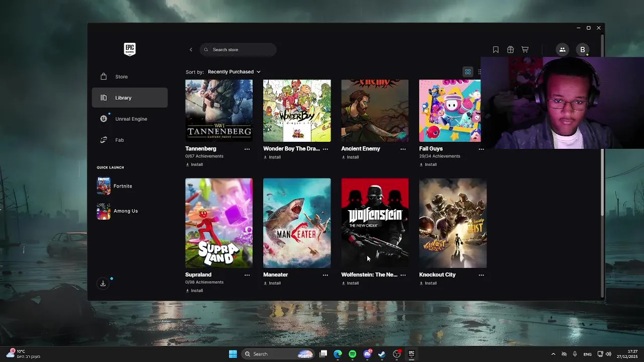The width and height of the screenshot is (644, 362).
Task: Switch the library to grid view
Action: click(x=467, y=72)
